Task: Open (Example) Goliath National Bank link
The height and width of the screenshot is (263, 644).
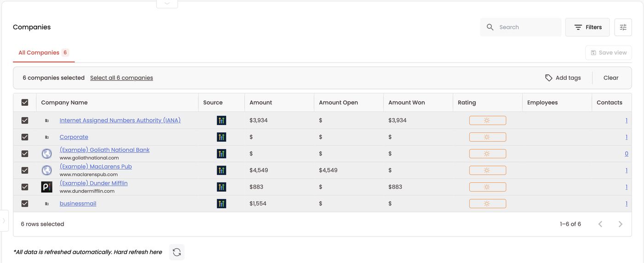Action: pyautogui.click(x=104, y=150)
